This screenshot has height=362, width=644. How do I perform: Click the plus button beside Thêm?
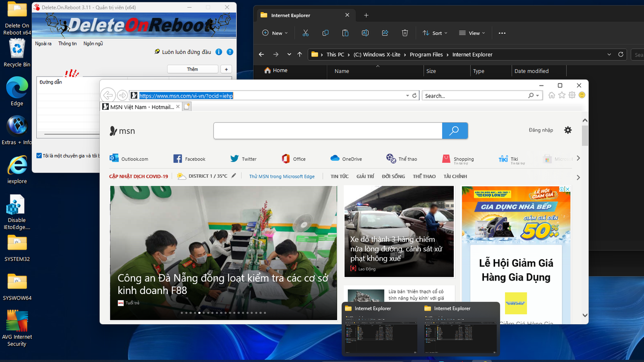[x=226, y=69]
